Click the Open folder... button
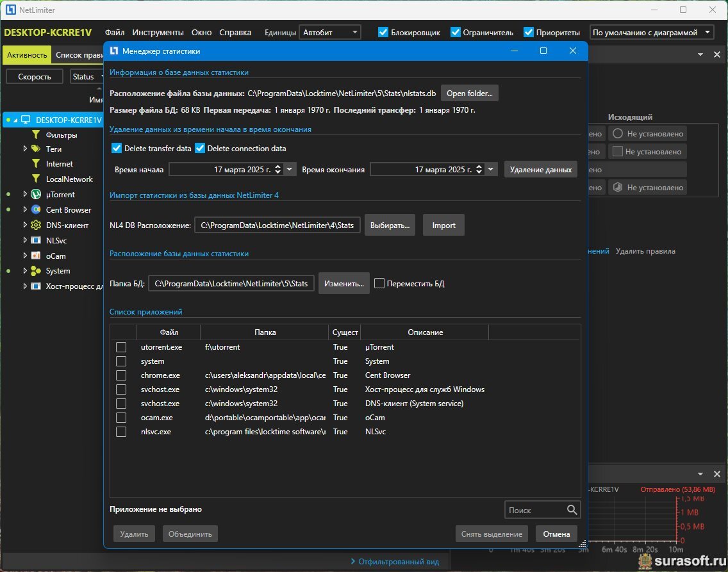728x572 pixels. pos(469,94)
